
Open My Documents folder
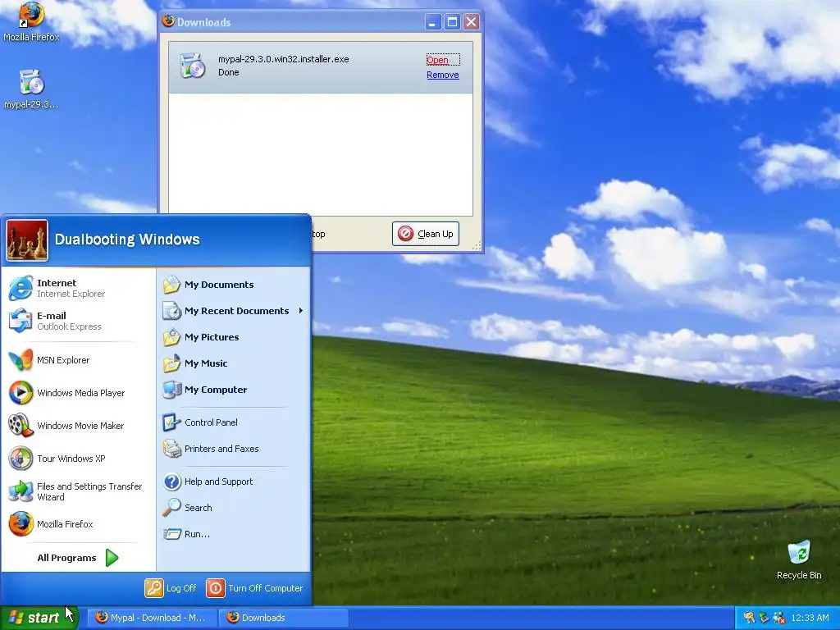(x=233, y=285)
